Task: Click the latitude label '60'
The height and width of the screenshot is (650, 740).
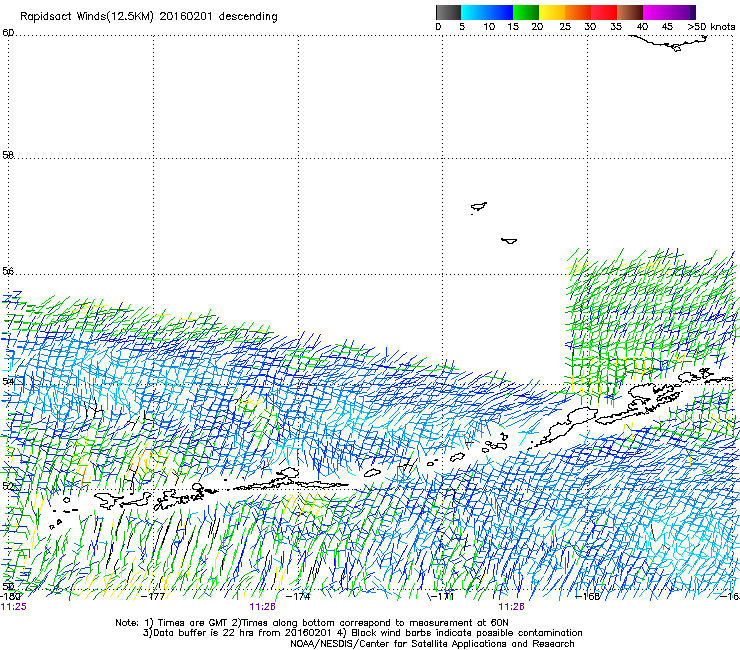Action: point(8,33)
